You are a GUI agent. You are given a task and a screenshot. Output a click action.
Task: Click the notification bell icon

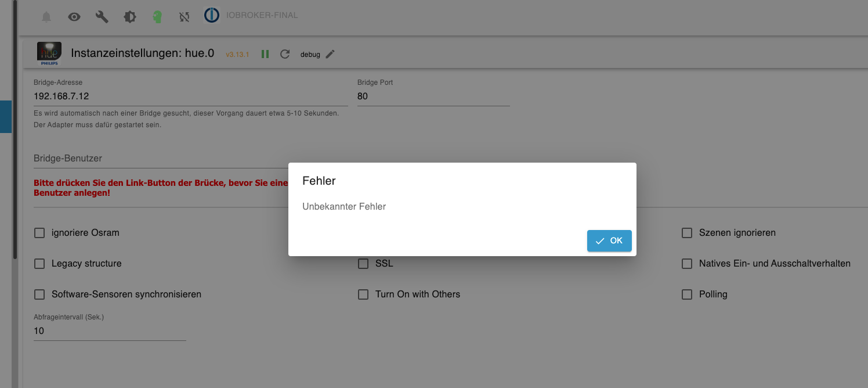point(46,17)
